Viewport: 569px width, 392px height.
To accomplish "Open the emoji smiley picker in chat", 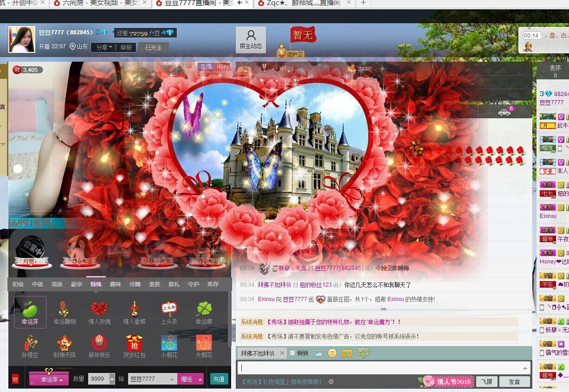I will click(x=332, y=353).
